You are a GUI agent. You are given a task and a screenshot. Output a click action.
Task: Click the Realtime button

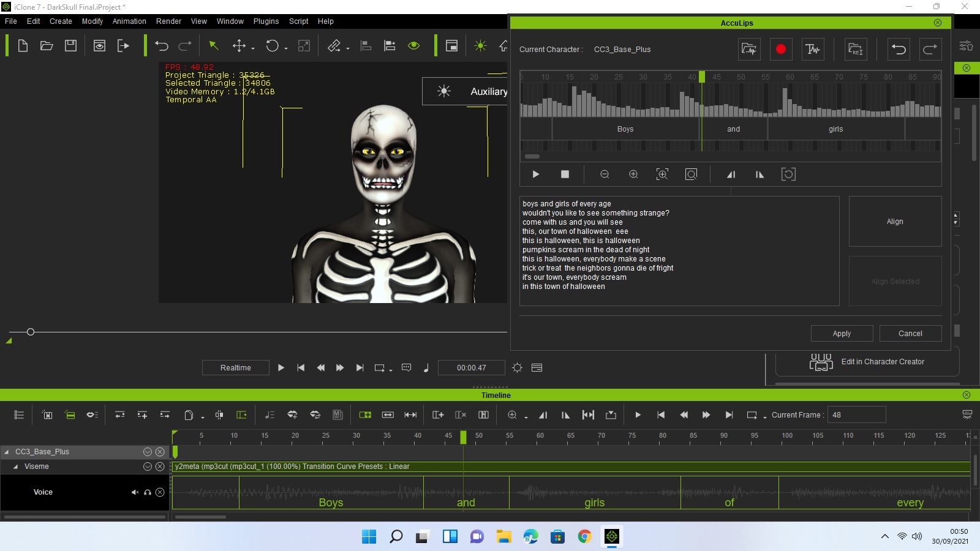click(236, 368)
